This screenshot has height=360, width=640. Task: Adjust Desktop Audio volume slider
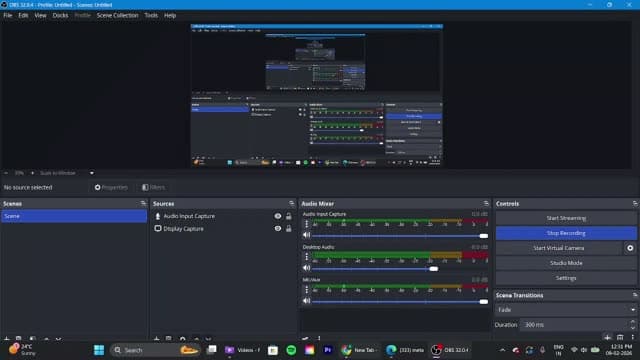point(400,269)
